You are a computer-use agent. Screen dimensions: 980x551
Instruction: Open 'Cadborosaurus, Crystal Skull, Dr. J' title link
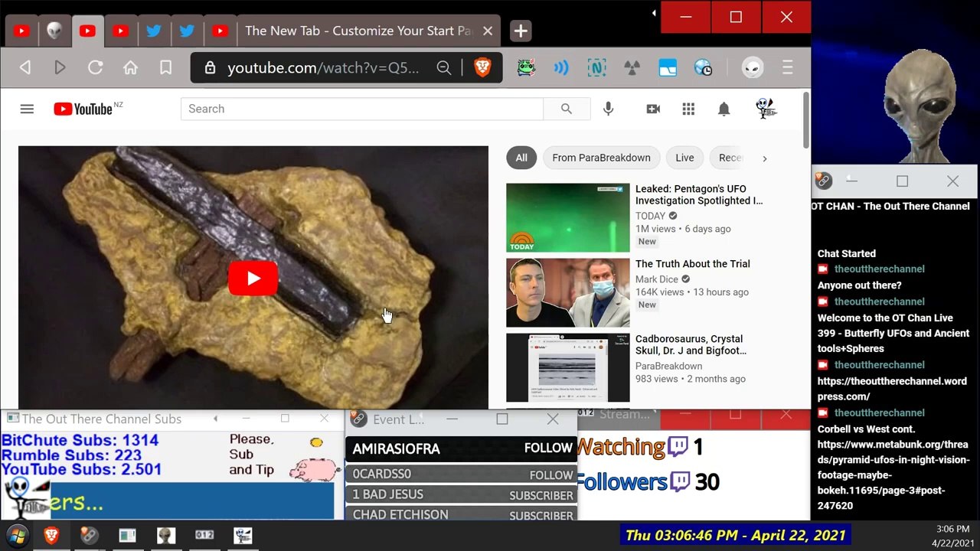tap(691, 344)
